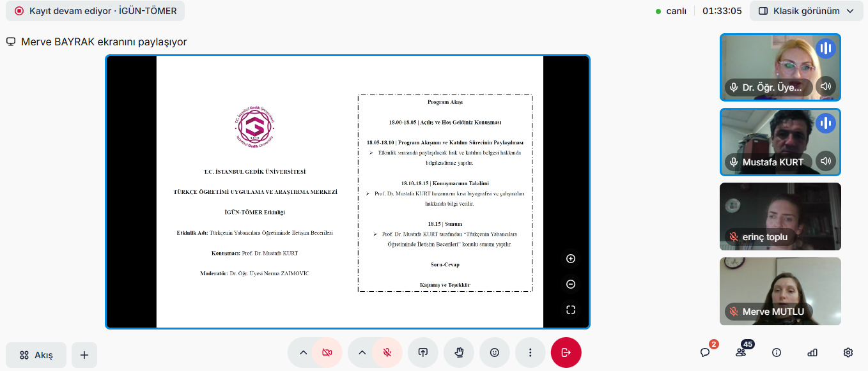This screenshot has width=868, height=371.
Task: Open the three-dot more options menu
Action: pyautogui.click(x=530, y=352)
